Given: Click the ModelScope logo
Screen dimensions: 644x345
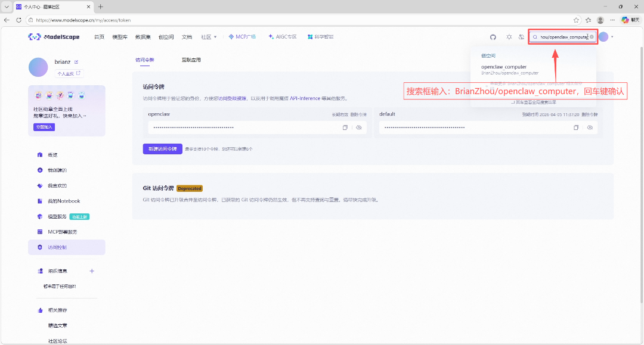Looking at the screenshot, I should click(x=54, y=37).
